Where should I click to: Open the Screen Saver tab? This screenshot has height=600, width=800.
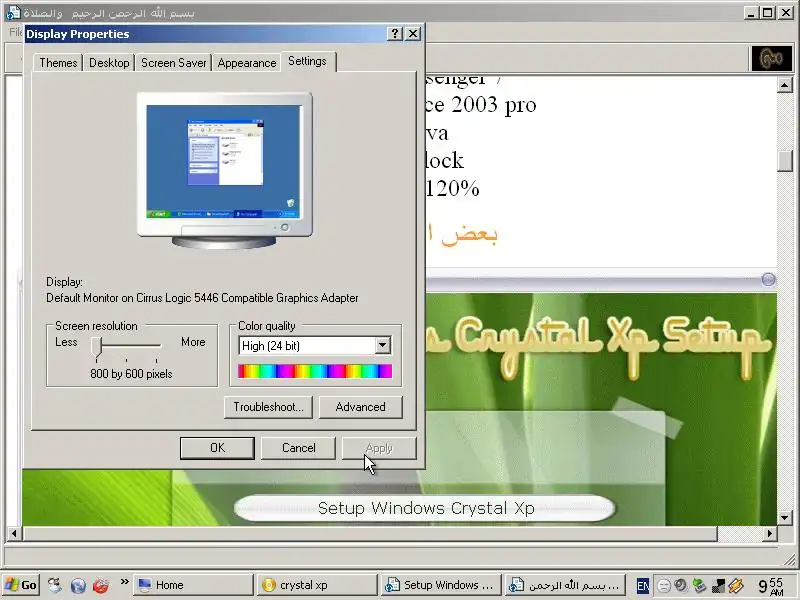[x=173, y=63]
